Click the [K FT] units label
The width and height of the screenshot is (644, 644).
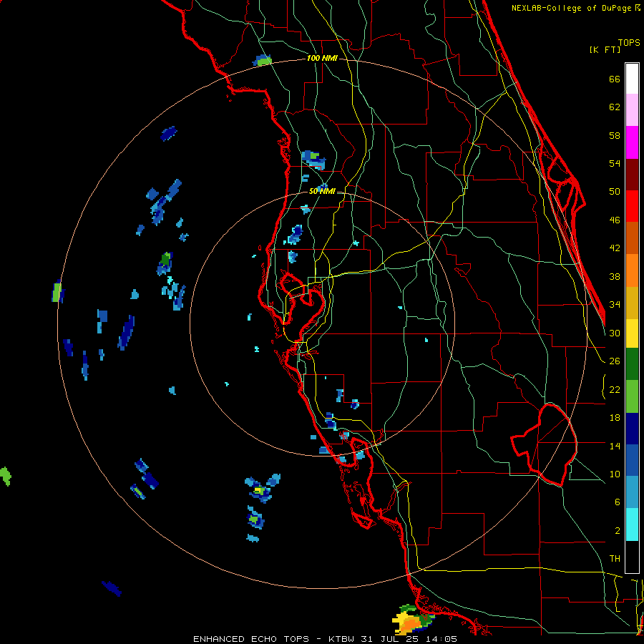point(605,49)
